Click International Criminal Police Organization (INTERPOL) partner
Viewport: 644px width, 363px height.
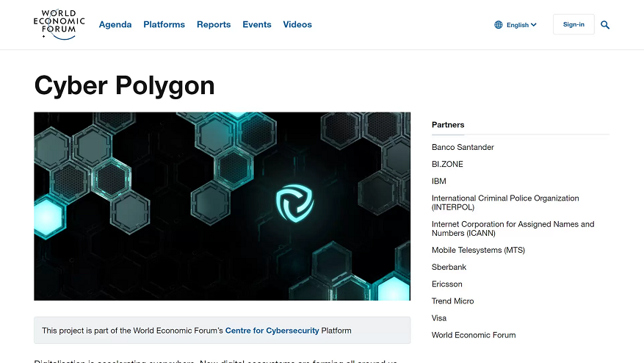[x=505, y=203]
